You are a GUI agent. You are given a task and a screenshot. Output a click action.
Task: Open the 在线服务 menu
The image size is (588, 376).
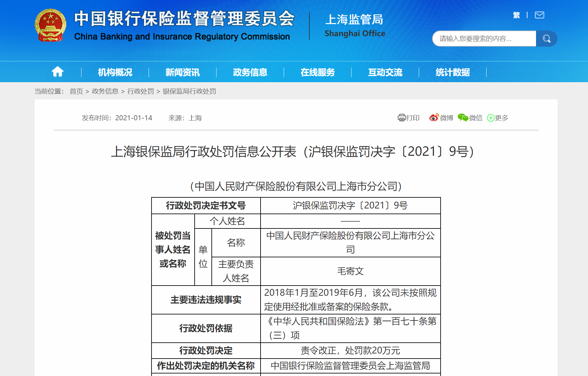click(x=318, y=72)
